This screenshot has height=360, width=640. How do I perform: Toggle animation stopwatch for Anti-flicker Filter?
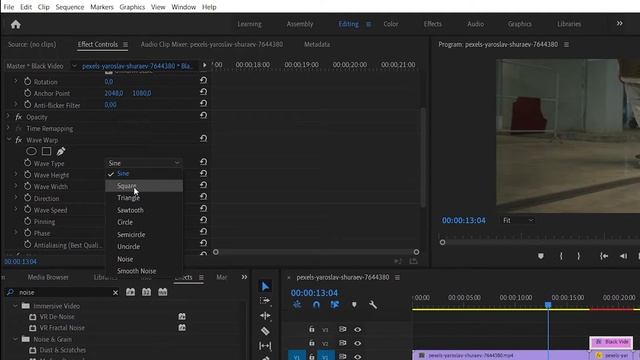coord(27,105)
